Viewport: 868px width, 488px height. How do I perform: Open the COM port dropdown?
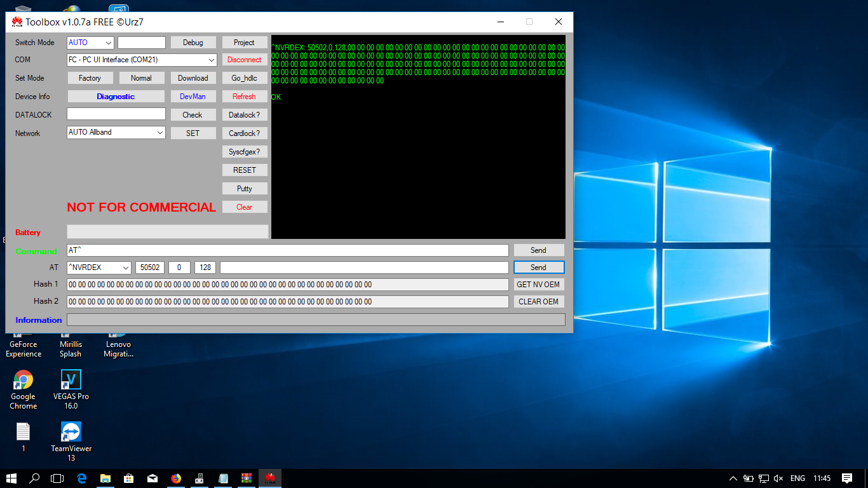[x=211, y=60]
